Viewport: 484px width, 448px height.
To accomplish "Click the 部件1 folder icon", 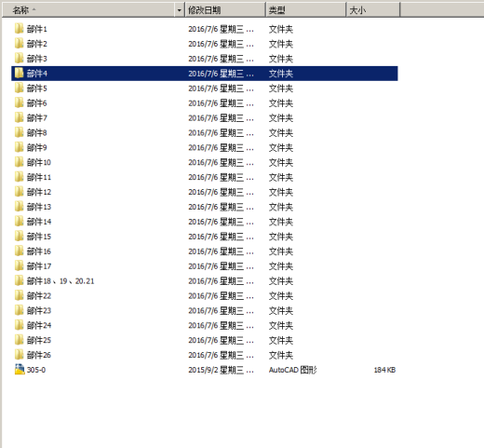I will pos(19,29).
